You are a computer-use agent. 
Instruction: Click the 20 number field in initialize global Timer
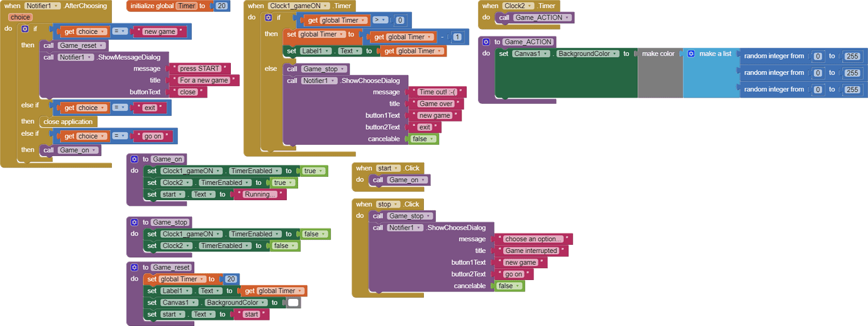click(221, 6)
